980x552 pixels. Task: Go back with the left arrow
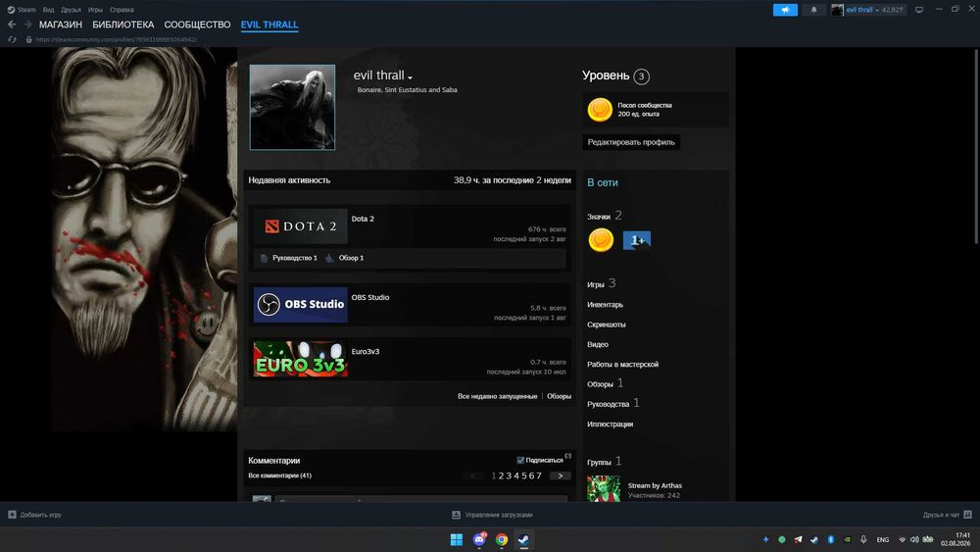[x=12, y=25]
